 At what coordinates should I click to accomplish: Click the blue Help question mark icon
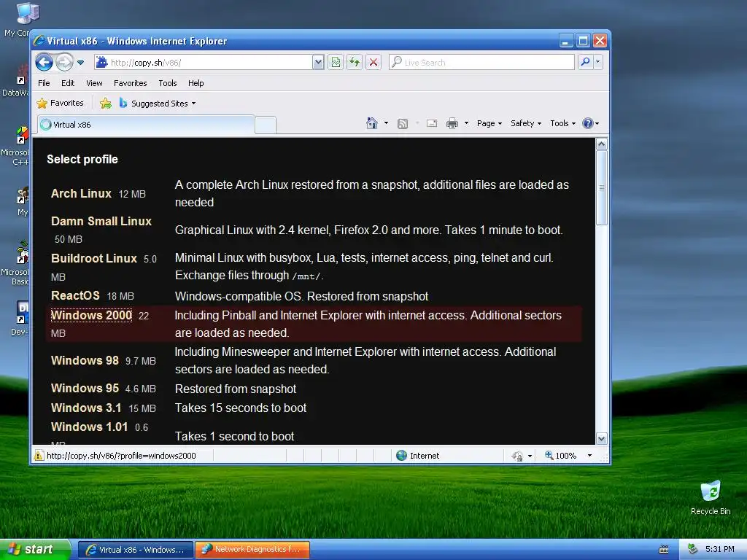pos(588,123)
